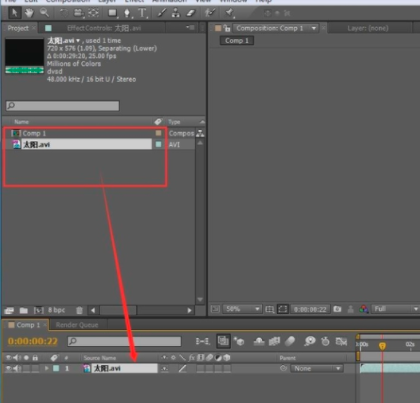Select the Rectangle mask tool
Viewport: 420px width, 403px height.
pyautogui.click(x=112, y=13)
